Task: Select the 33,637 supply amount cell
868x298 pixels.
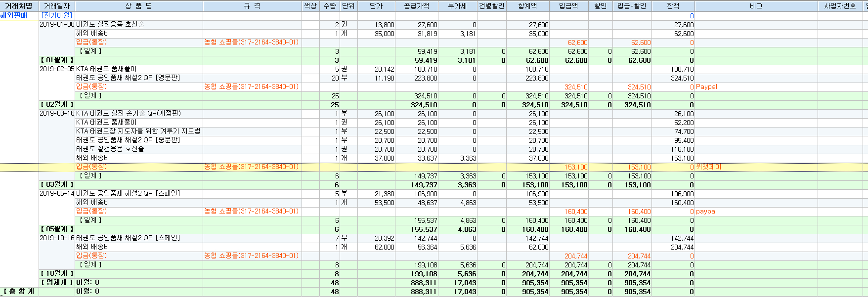Action: [x=417, y=158]
